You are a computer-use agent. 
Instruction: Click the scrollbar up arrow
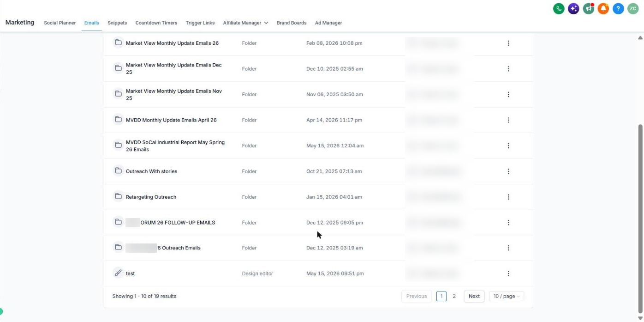pyautogui.click(x=640, y=37)
